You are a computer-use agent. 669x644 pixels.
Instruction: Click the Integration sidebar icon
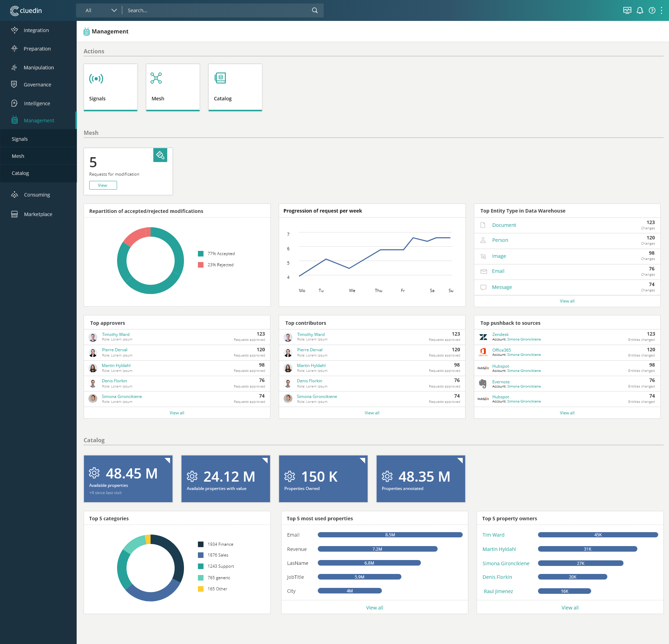tap(14, 30)
